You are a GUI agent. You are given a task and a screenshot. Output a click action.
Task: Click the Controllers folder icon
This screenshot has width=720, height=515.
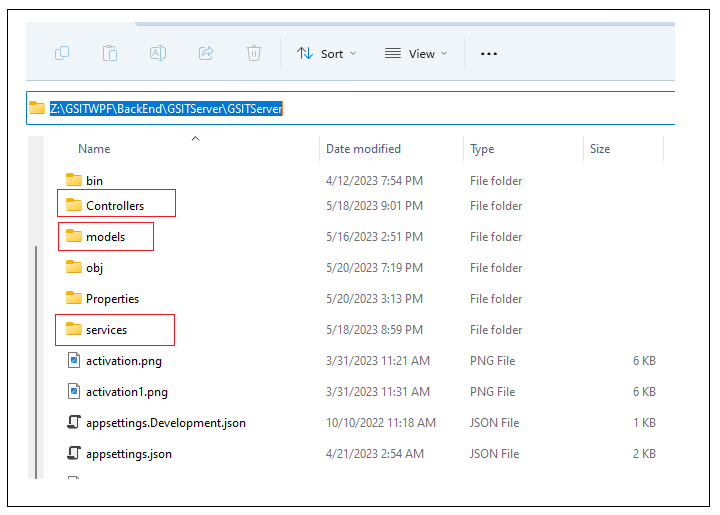[73, 205]
